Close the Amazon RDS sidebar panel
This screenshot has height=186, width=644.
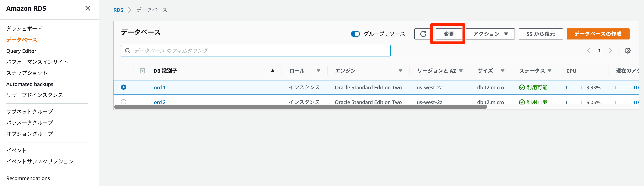[87, 8]
